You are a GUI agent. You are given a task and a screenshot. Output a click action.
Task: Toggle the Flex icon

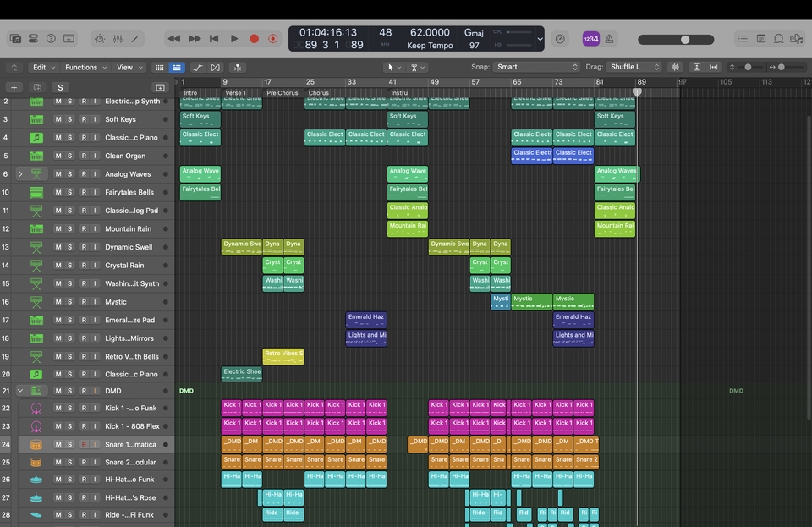tap(215, 68)
